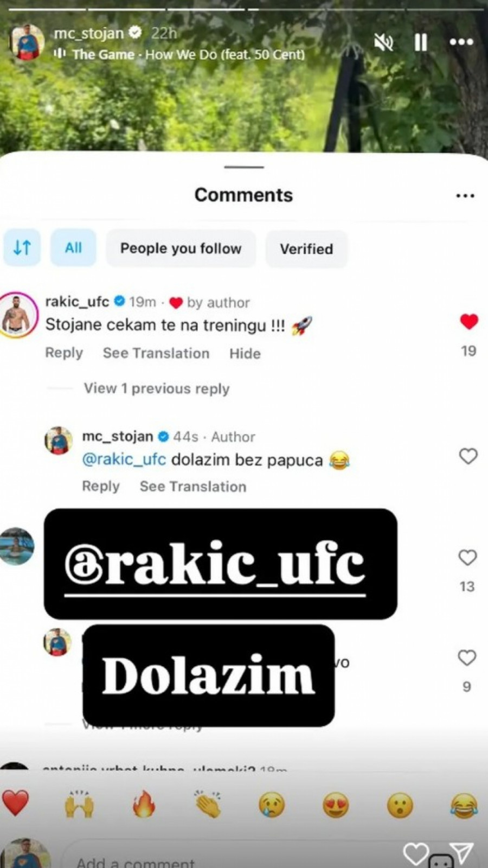Image resolution: width=488 pixels, height=868 pixels.
Task: See Translation of rakic_ufc's comment
Action: click(x=156, y=353)
